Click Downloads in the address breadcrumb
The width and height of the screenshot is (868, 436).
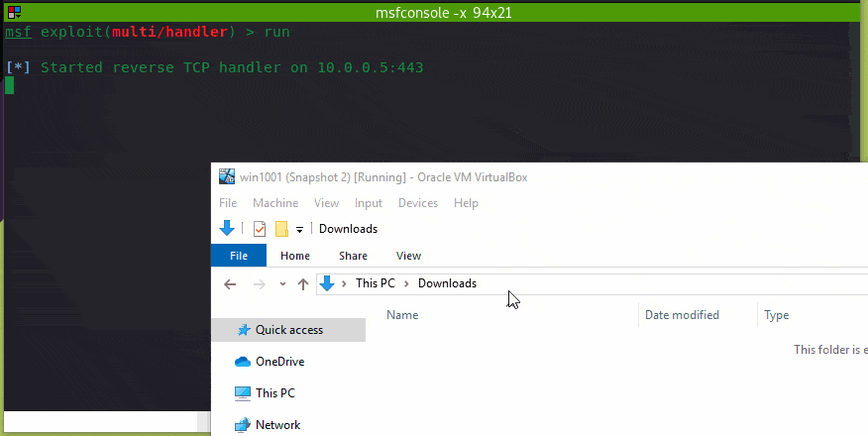pyautogui.click(x=447, y=283)
